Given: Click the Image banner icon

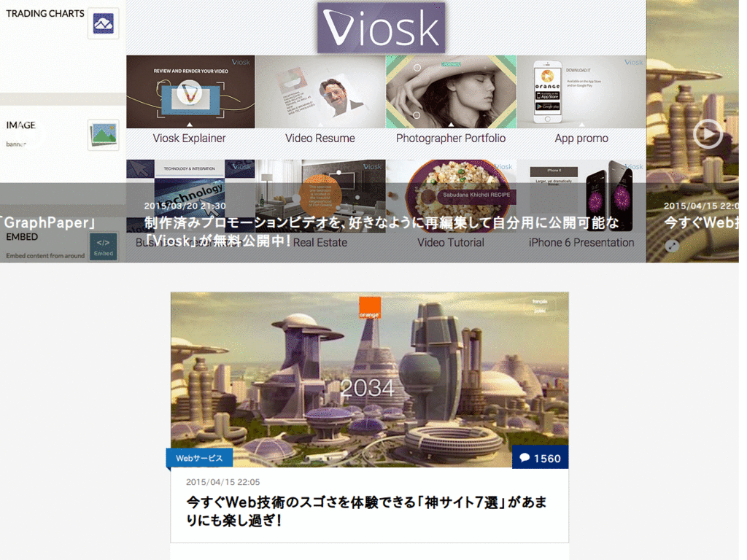Looking at the screenshot, I should [104, 135].
